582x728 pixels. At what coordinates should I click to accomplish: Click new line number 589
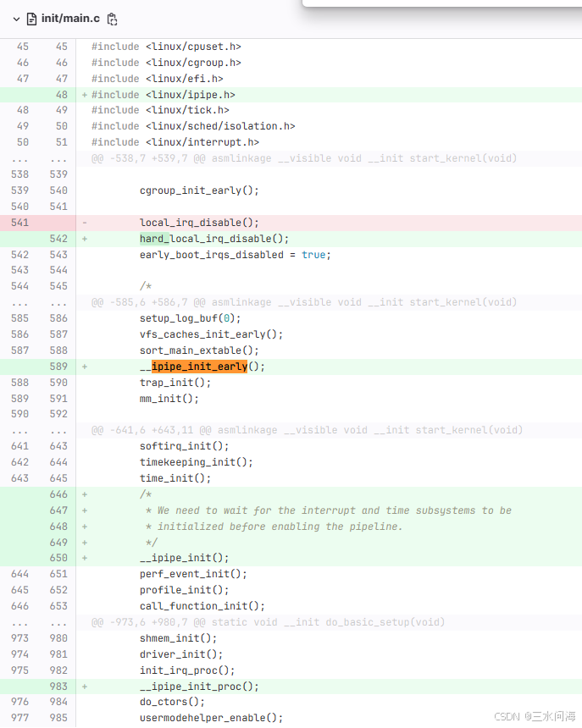click(x=58, y=367)
